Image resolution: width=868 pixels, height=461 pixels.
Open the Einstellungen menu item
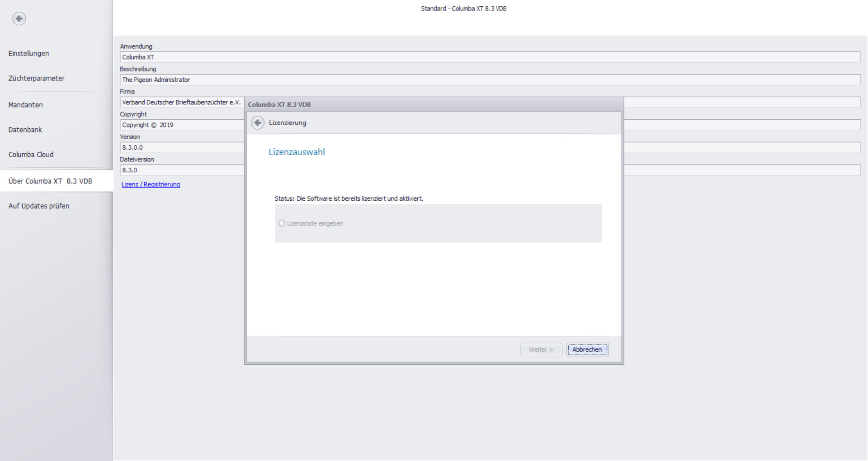coord(28,53)
